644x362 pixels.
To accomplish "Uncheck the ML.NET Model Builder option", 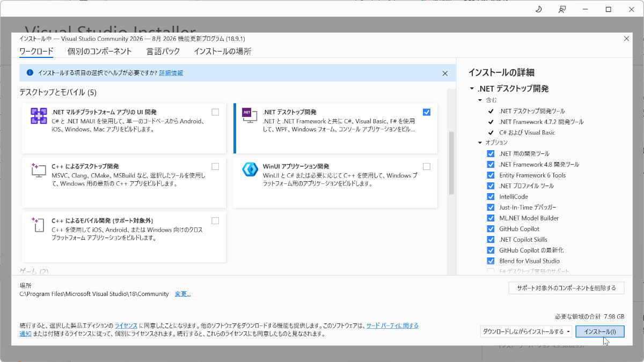I will click(x=491, y=218).
